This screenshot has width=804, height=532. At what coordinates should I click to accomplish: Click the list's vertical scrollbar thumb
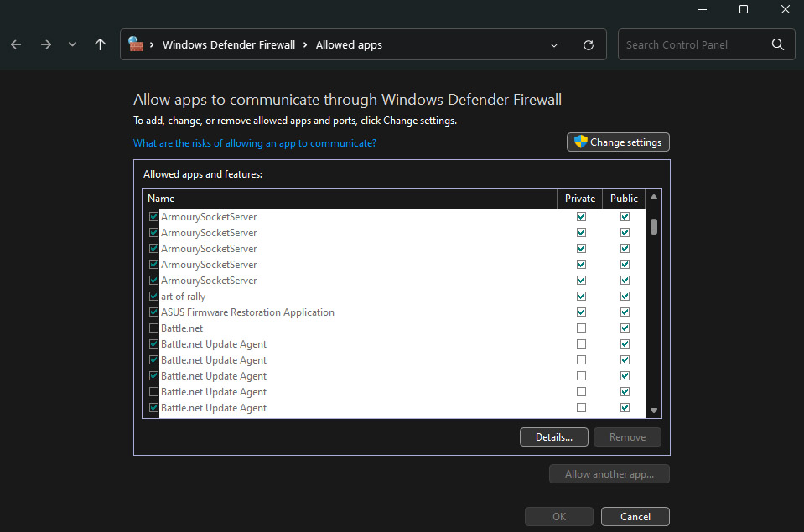(x=654, y=226)
